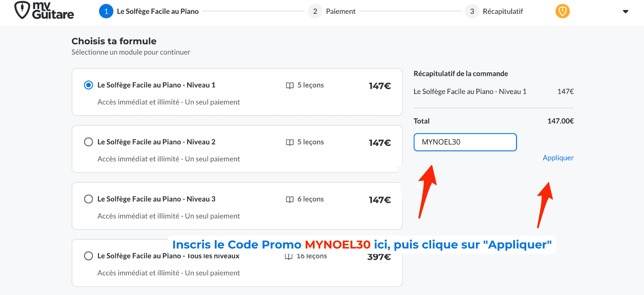Open the account dropdown arrow at top right
The image size is (644, 295).
[x=625, y=12]
